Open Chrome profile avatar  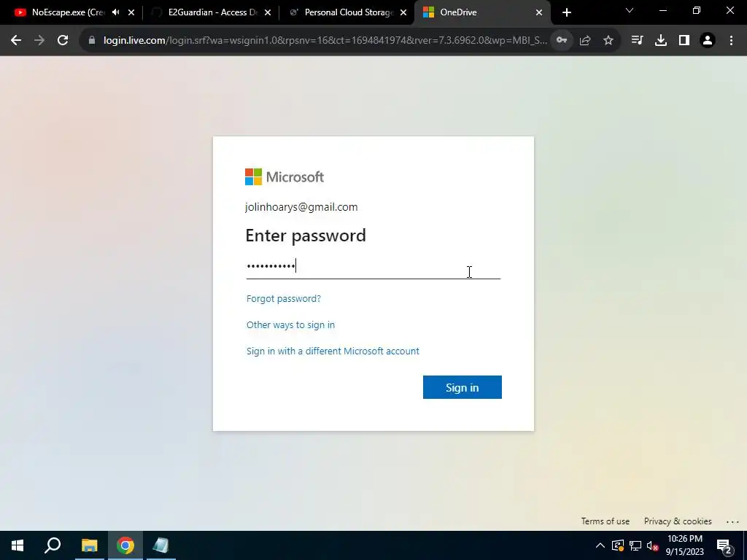click(x=708, y=41)
